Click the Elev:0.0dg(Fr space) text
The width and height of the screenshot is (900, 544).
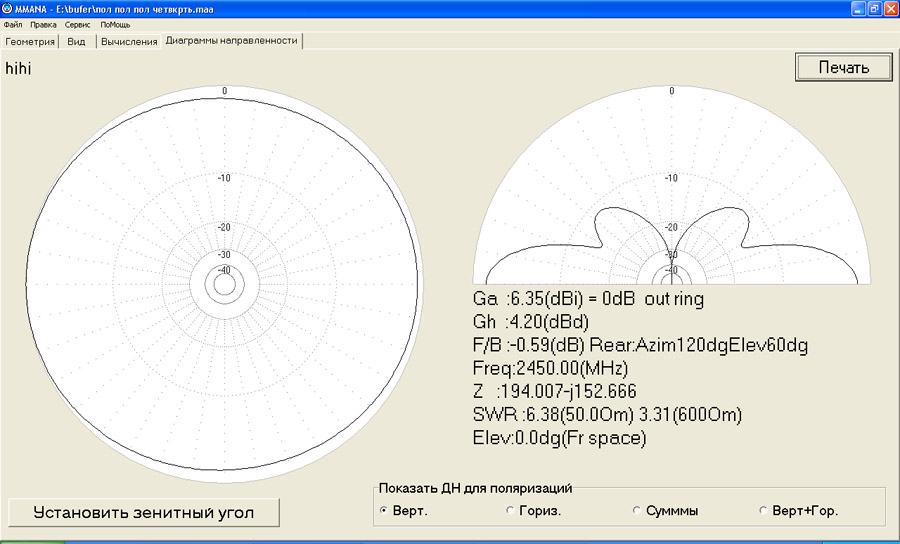click(x=559, y=438)
